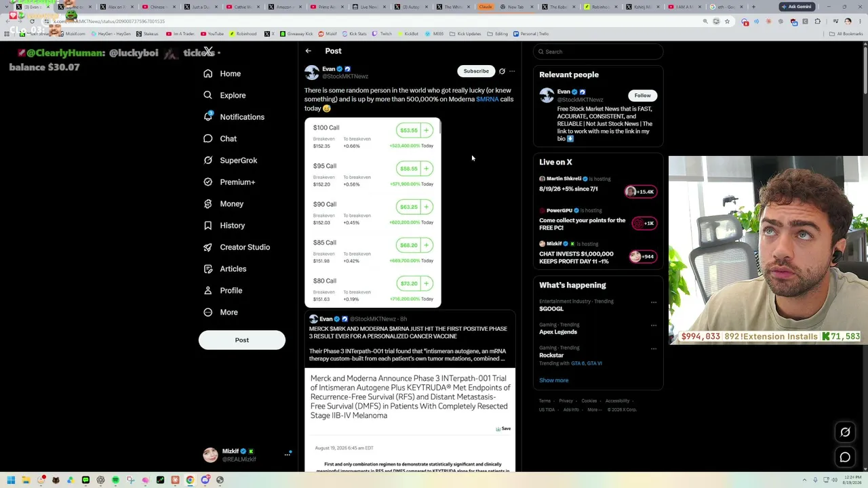This screenshot has width=868, height=488.
Task: Open the floating messages button at bottom right
Action: 845,457
